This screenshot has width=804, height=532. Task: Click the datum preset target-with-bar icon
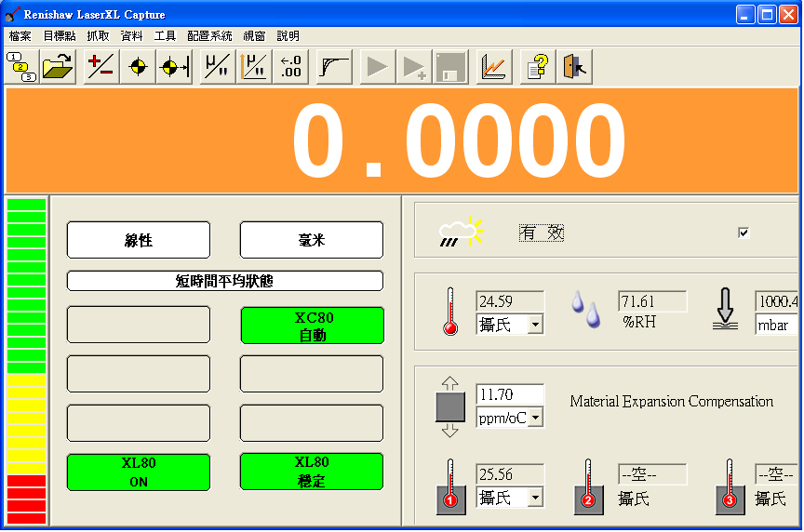click(x=174, y=67)
